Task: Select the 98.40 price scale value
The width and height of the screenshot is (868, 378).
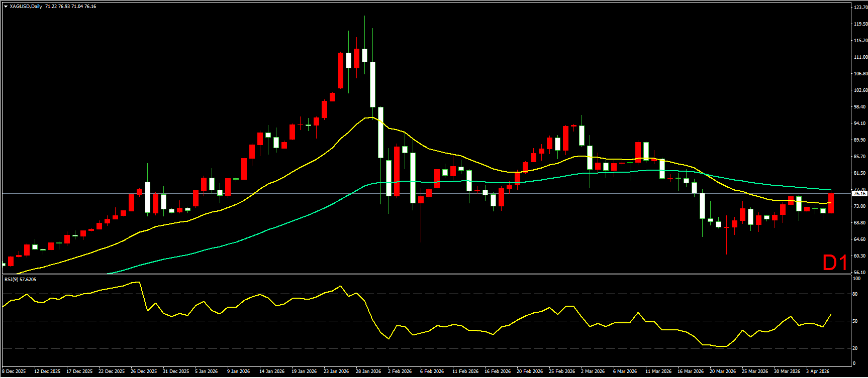Action: pyautogui.click(x=860, y=107)
